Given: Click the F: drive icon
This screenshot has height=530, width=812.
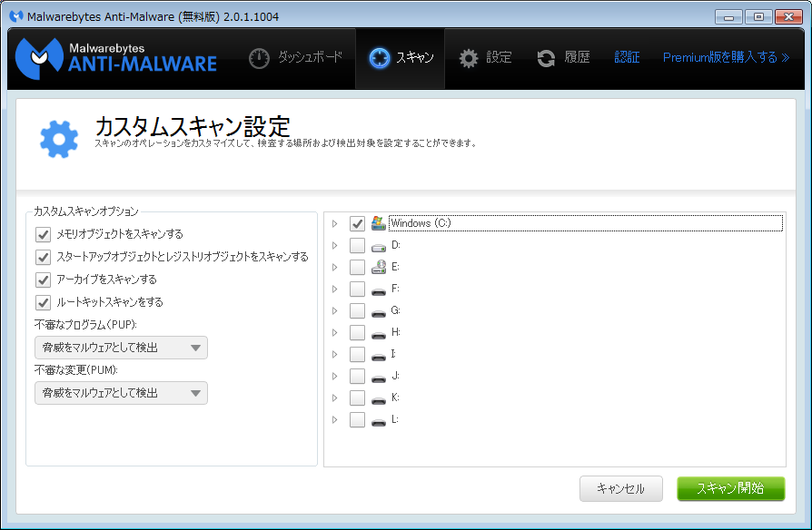Looking at the screenshot, I should click(379, 291).
